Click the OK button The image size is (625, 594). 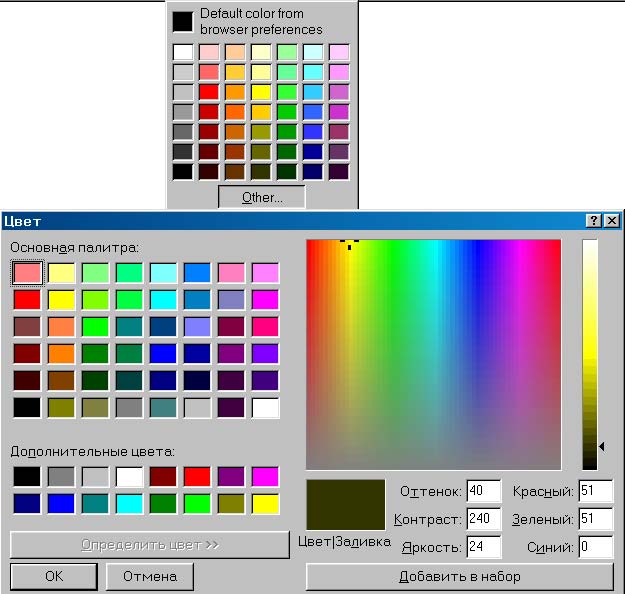pyautogui.click(x=54, y=576)
